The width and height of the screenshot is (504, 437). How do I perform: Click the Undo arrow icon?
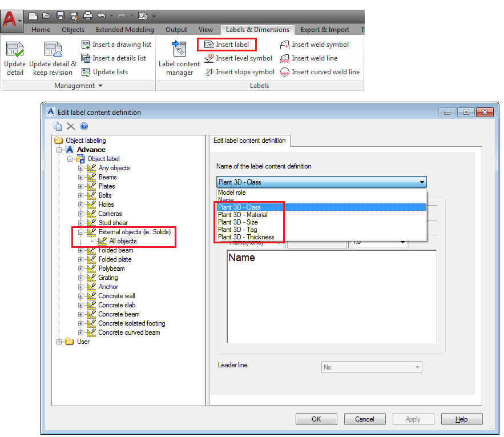pos(102,15)
